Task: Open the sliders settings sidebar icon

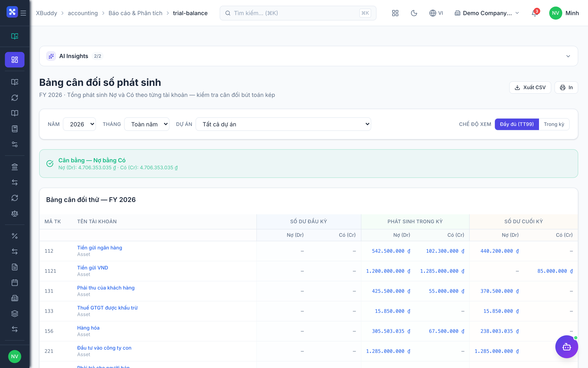Action: pos(15,144)
